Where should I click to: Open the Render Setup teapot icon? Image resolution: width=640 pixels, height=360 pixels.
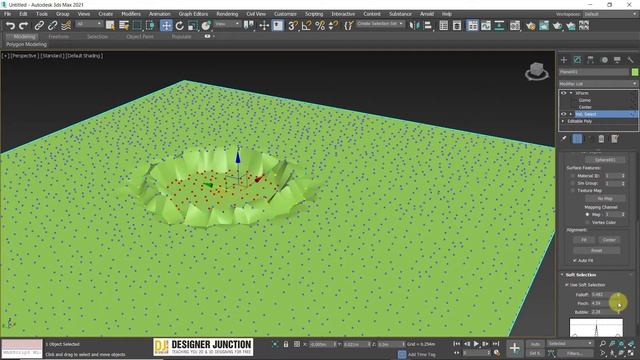point(530,26)
